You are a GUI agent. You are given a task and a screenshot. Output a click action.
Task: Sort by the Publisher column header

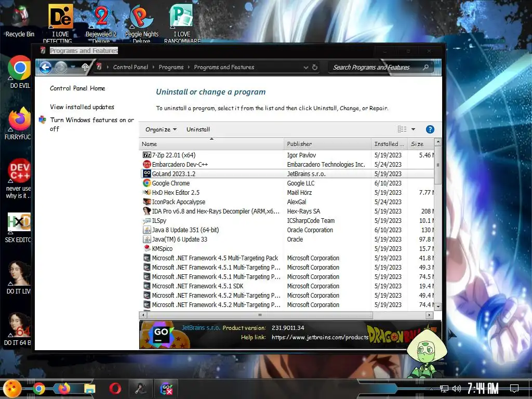pos(327,144)
